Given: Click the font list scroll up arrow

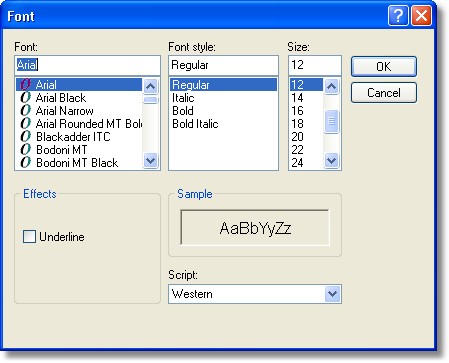Looking at the screenshot, I should 150,87.
